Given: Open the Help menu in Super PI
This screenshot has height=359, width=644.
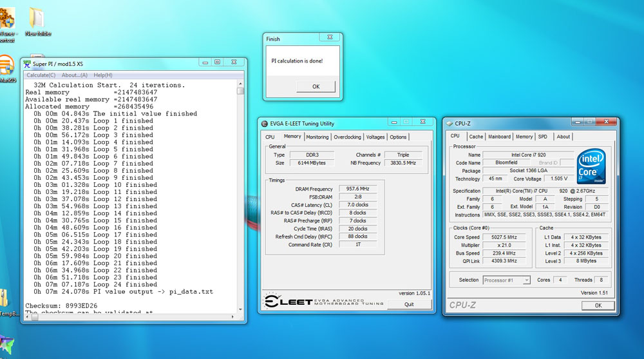Looking at the screenshot, I should (x=102, y=75).
